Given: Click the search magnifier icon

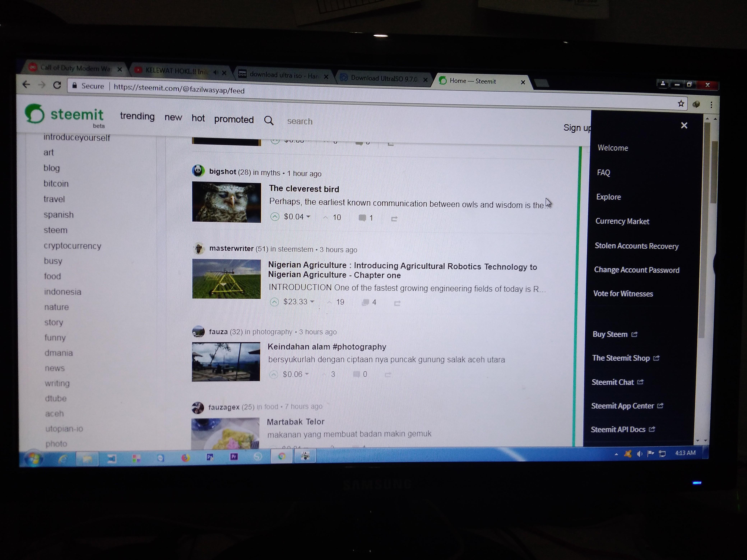Looking at the screenshot, I should click(269, 120).
